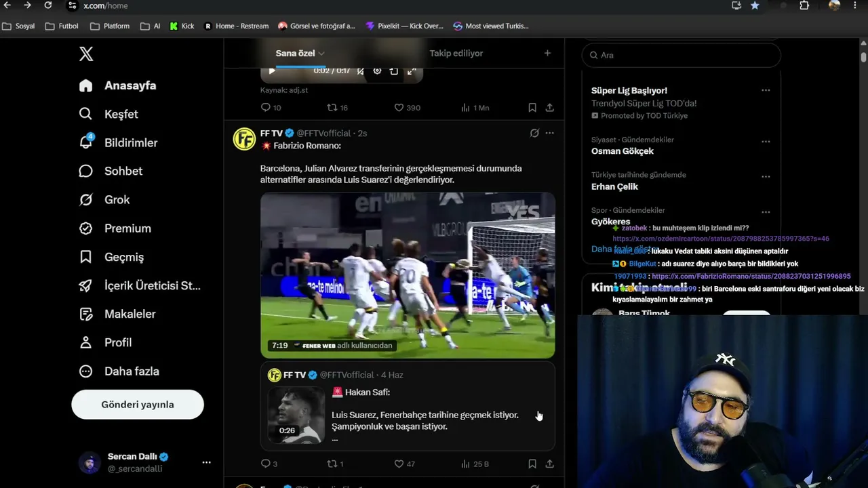Open the browser extensions puzzle icon
Screen dimensions: 868x488
click(x=804, y=5)
